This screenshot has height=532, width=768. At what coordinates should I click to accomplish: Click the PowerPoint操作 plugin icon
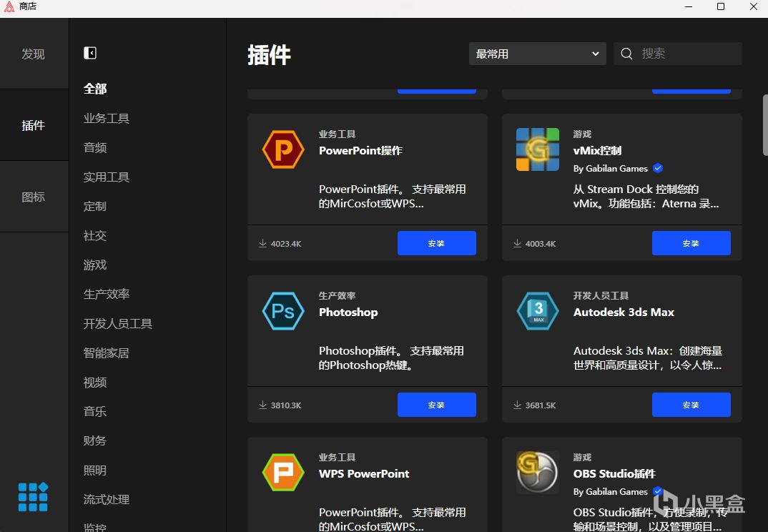[283, 149]
